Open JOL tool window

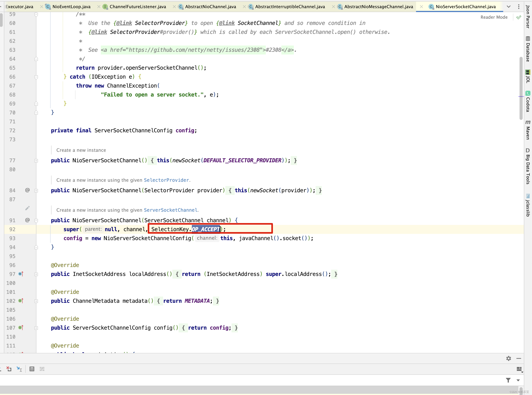[x=528, y=76]
